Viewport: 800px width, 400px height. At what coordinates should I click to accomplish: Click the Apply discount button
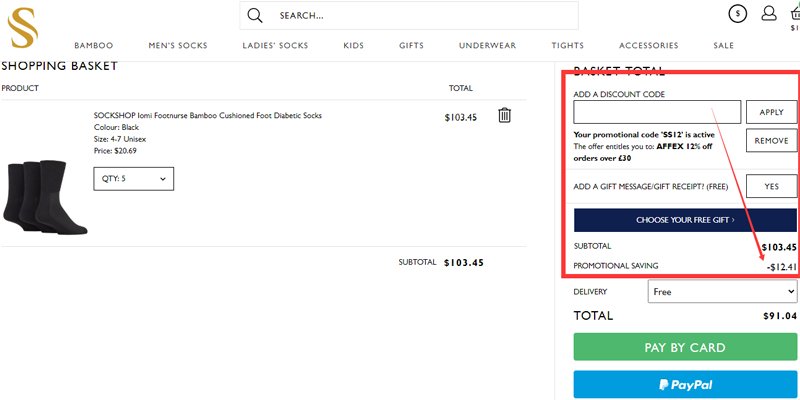click(x=771, y=112)
